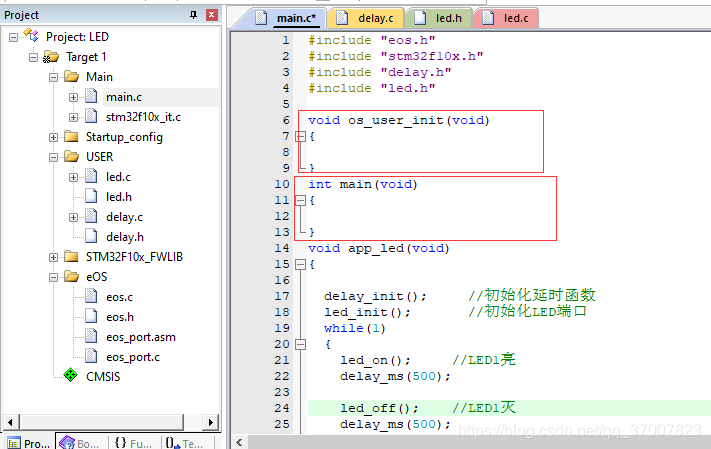This screenshot has width=711, height=449.
Task: Pin the Project panel with the pushpin icon
Action: pyautogui.click(x=194, y=15)
